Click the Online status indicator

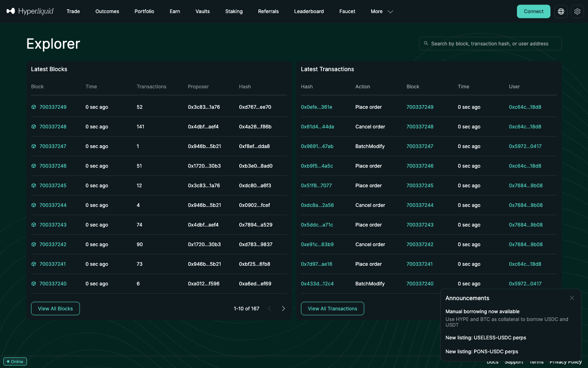click(x=15, y=361)
